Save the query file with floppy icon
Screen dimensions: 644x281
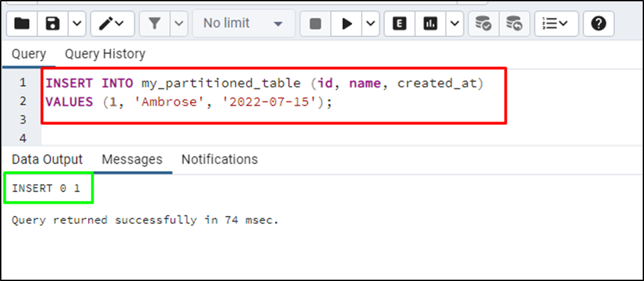coord(53,24)
